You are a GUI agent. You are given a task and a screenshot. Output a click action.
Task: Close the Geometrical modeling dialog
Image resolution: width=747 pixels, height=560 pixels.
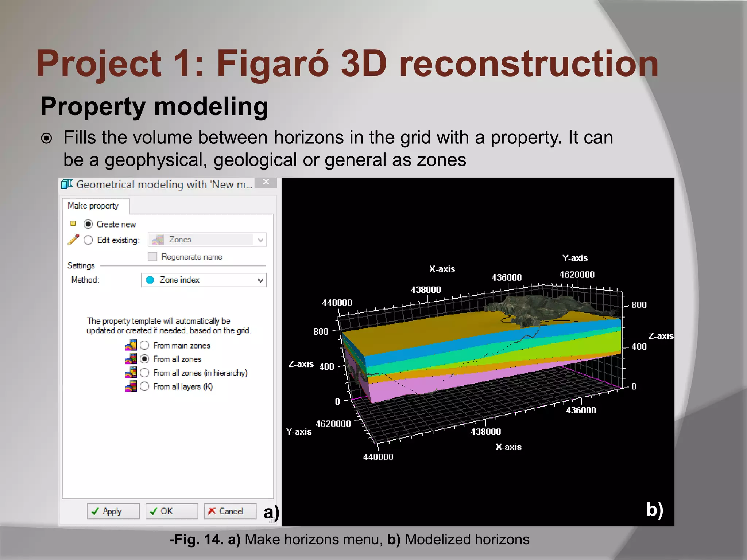266,182
